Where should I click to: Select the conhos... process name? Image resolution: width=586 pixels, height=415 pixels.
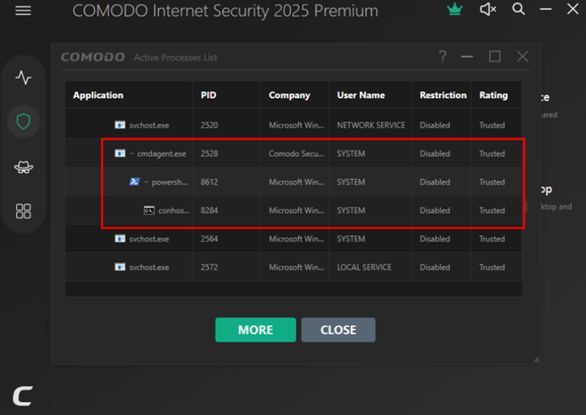pyautogui.click(x=174, y=210)
